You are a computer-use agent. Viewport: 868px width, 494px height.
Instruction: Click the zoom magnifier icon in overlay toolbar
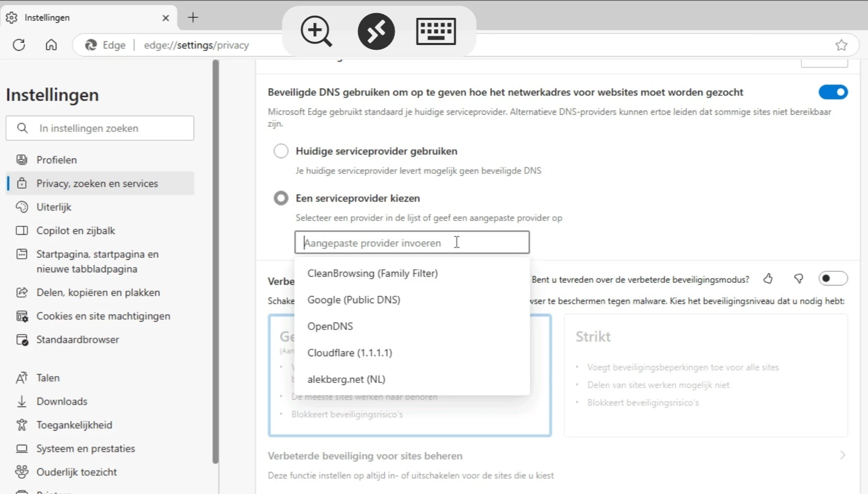(x=316, y=31)
